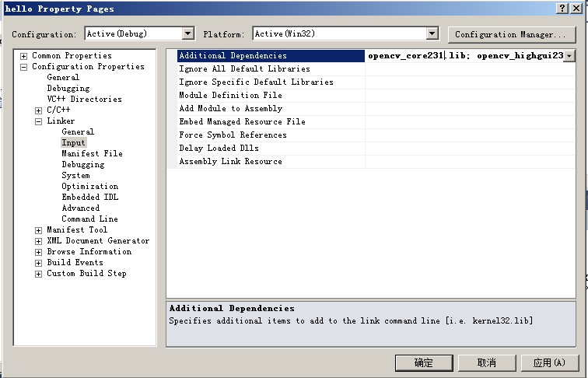Select Debugging under Linker
The width and height of the screenshot is (588, 378).
click(83, 164)
